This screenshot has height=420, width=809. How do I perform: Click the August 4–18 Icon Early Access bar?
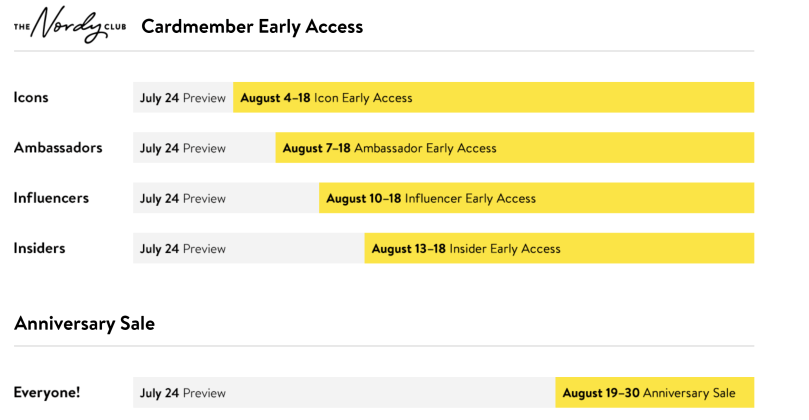point(493,98)
